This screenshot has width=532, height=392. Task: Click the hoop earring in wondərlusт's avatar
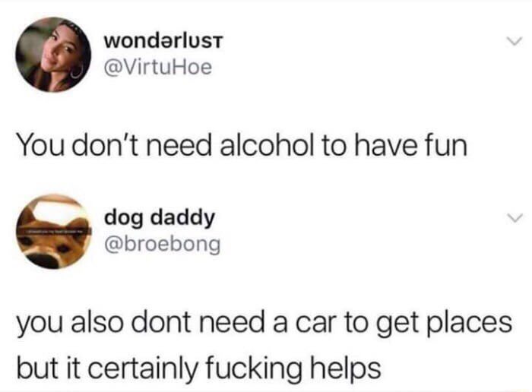pyautogui.click(x=76, y=71)
